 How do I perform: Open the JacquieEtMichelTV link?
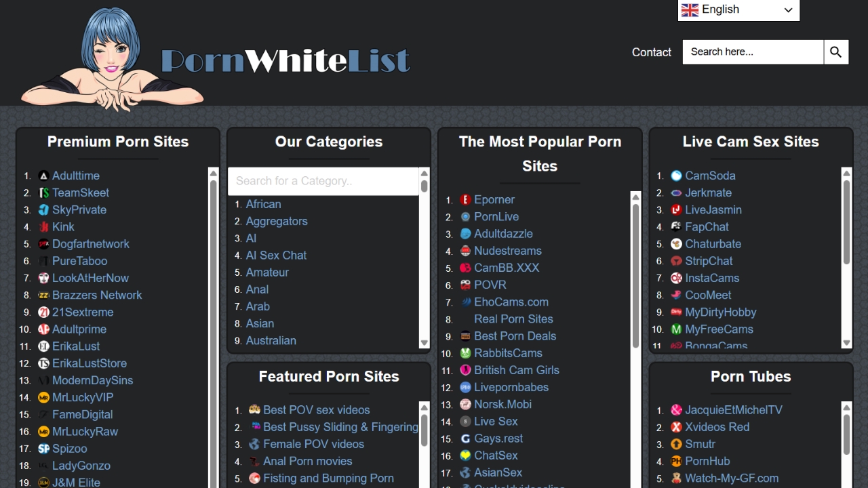(x=734, y=410)
